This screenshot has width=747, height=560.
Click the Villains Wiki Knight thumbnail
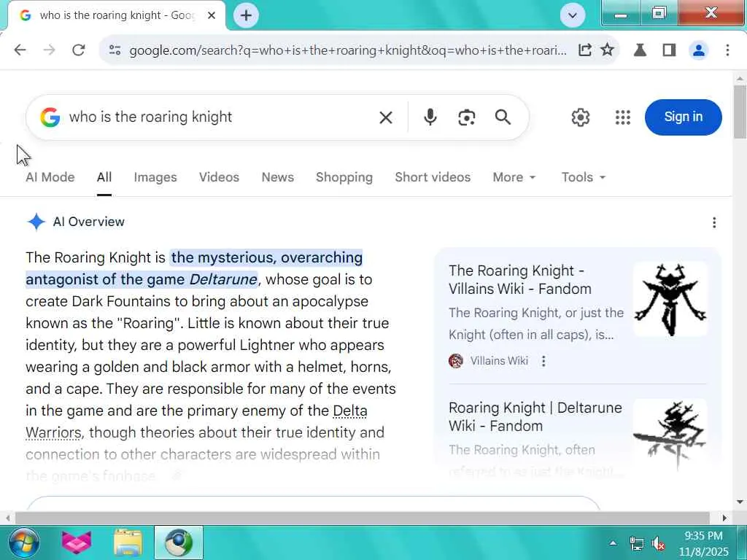[x=670, y=299]
